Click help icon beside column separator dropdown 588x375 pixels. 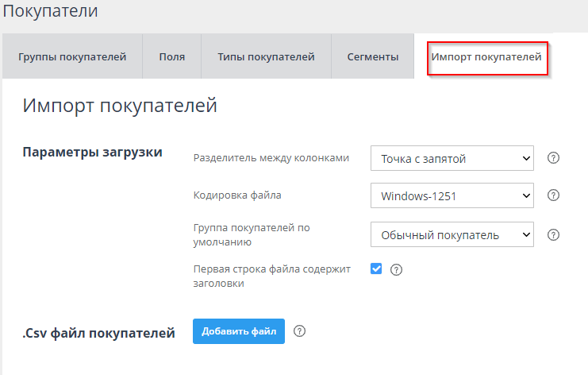pos(554,158)
